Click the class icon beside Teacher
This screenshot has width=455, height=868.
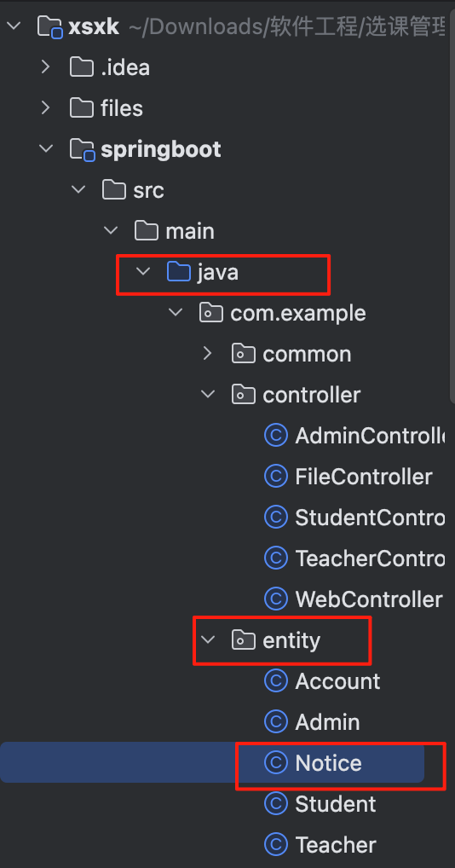(276, 845)
